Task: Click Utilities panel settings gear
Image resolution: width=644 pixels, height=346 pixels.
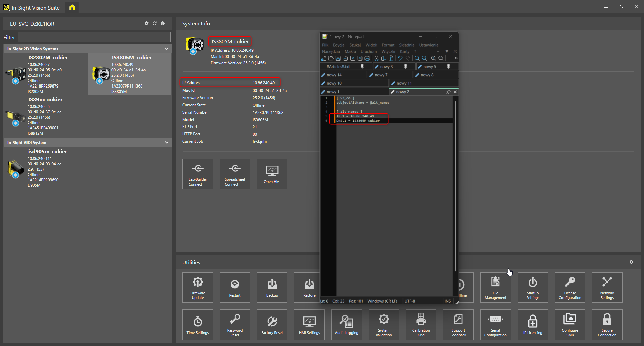Action: [632, 262]
